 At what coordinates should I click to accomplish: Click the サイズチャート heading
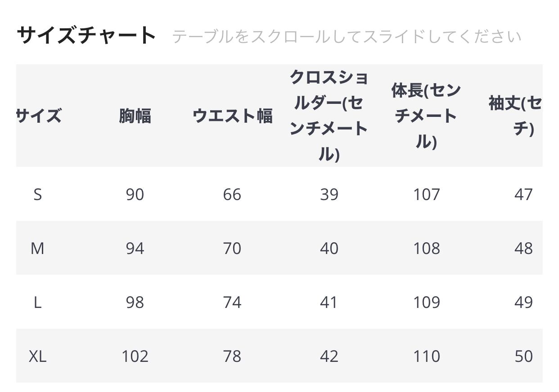86,36
